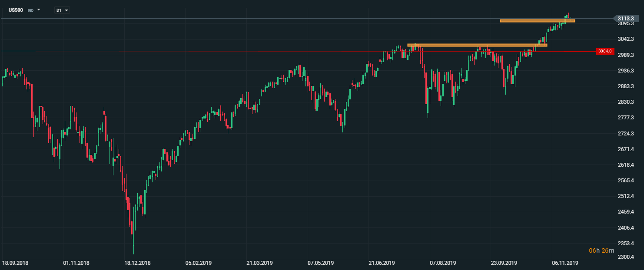Image resolution: width=644 pixels, height=270 pixels.
Task: Click the IND instrument type label
Action: click(x=30, y=10)
